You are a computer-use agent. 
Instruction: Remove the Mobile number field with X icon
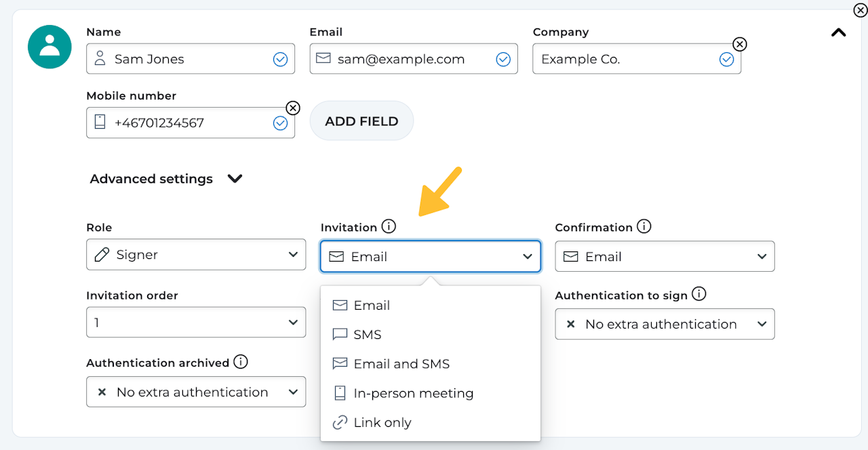pyautogui.click(x=292, y=108)
